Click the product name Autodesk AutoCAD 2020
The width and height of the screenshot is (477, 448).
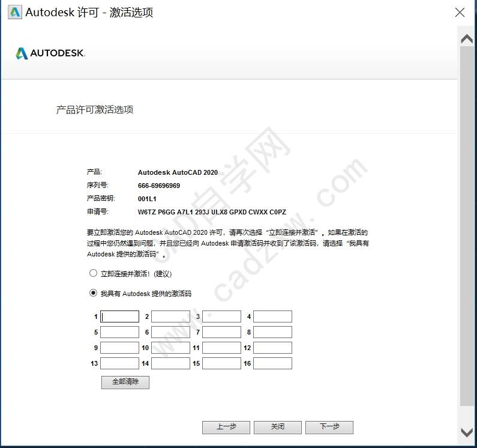(x=178, y=172)
